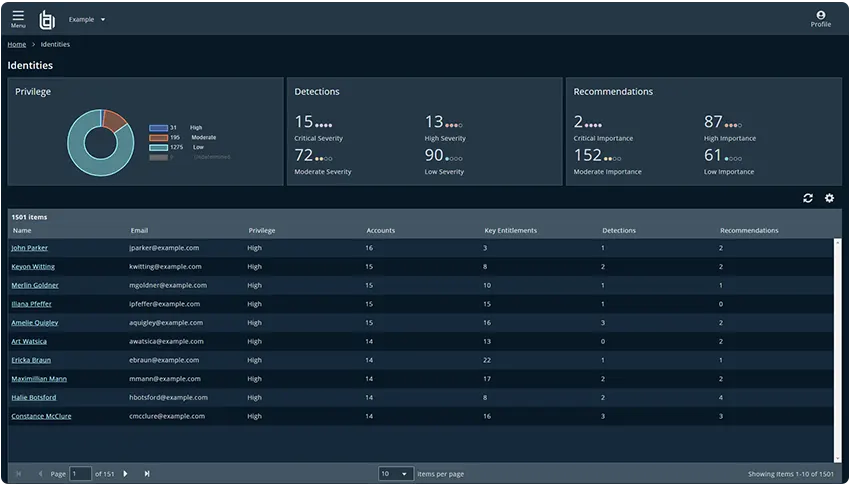Sort by the Name column header
Viewport: 850px width, 488px height.
(x=22, y=230)
